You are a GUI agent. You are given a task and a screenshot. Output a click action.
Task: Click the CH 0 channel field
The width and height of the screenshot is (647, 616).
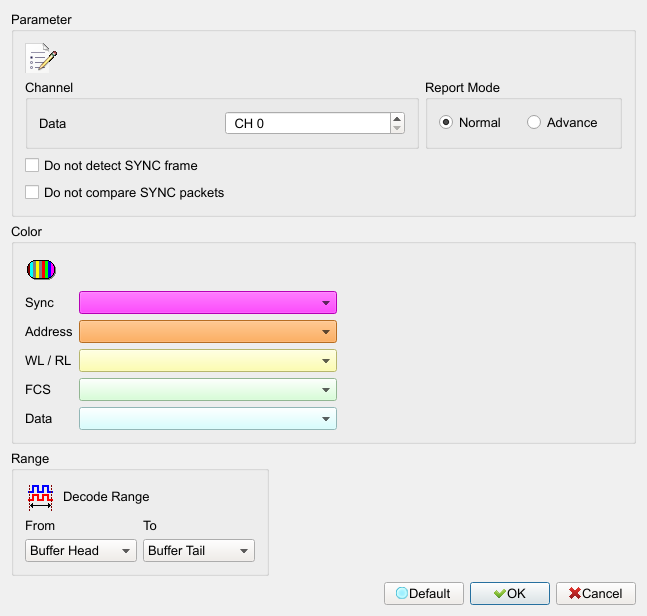308,123
